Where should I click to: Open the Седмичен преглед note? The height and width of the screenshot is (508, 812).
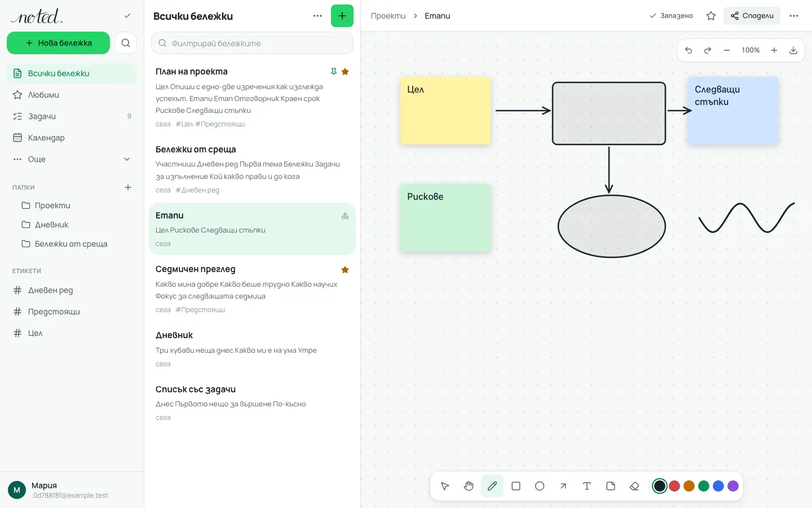click(252, 289)
